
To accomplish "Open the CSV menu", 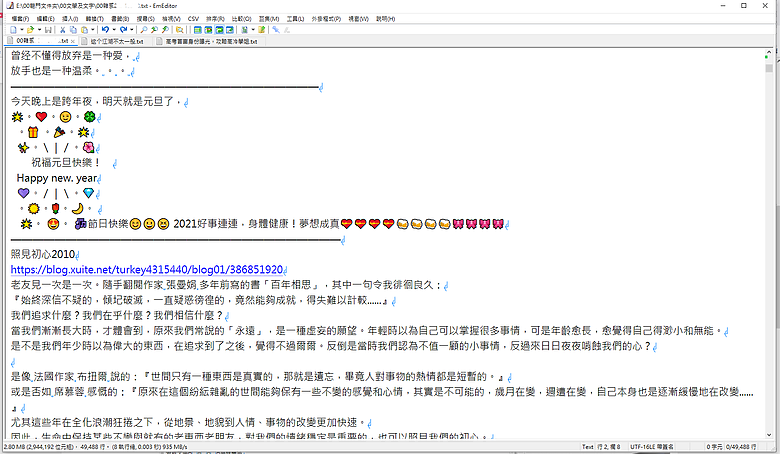I will point(194,19).
